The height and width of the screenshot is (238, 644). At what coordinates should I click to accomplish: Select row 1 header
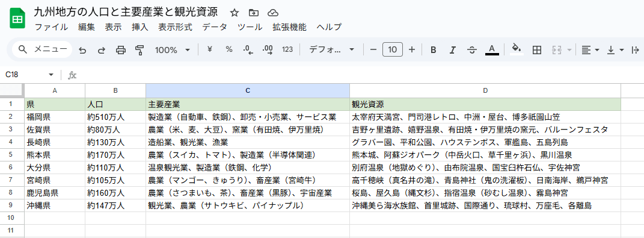(12, 104)
